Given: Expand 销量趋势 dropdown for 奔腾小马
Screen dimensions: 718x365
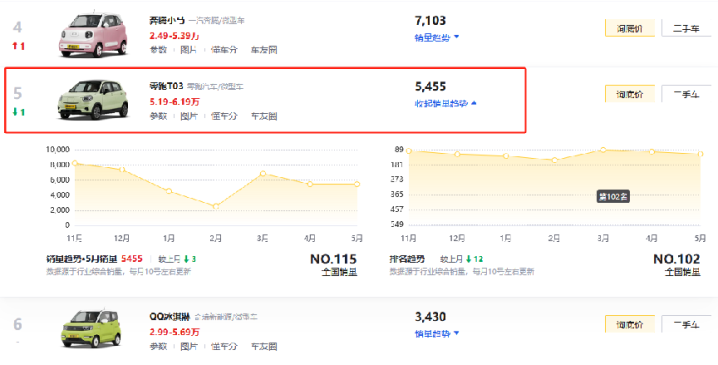Looking at the screenshot, I should click(436, 37).
